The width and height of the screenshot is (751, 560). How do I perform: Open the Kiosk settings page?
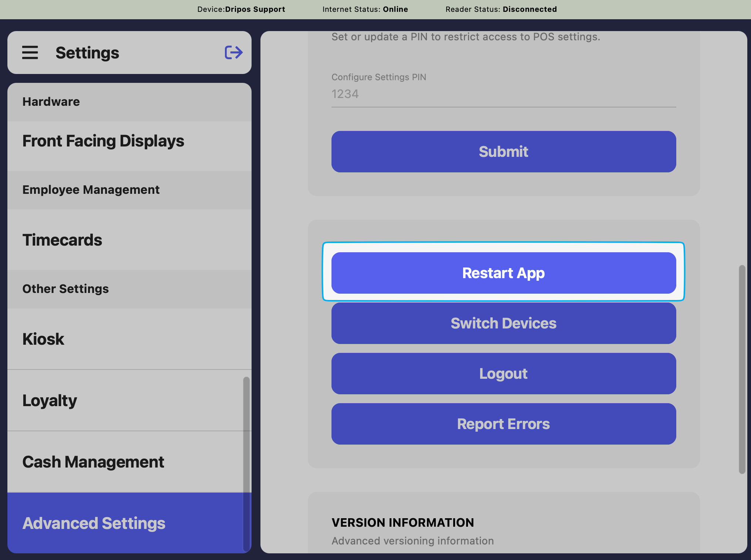point(43,339)
